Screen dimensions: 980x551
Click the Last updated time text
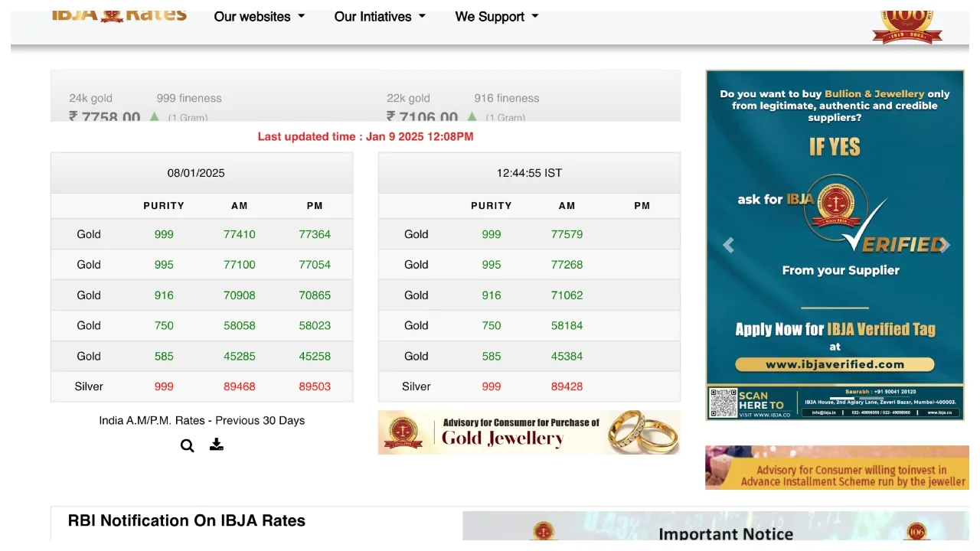(x=366, y=136)
